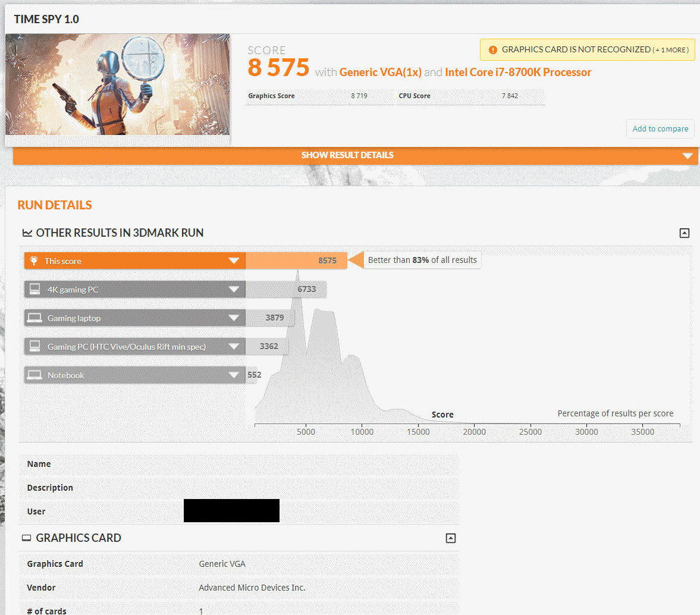700x615 pixels.
Task: Open the Gaming laptop dropdown arrow
Action: (234, 318)
